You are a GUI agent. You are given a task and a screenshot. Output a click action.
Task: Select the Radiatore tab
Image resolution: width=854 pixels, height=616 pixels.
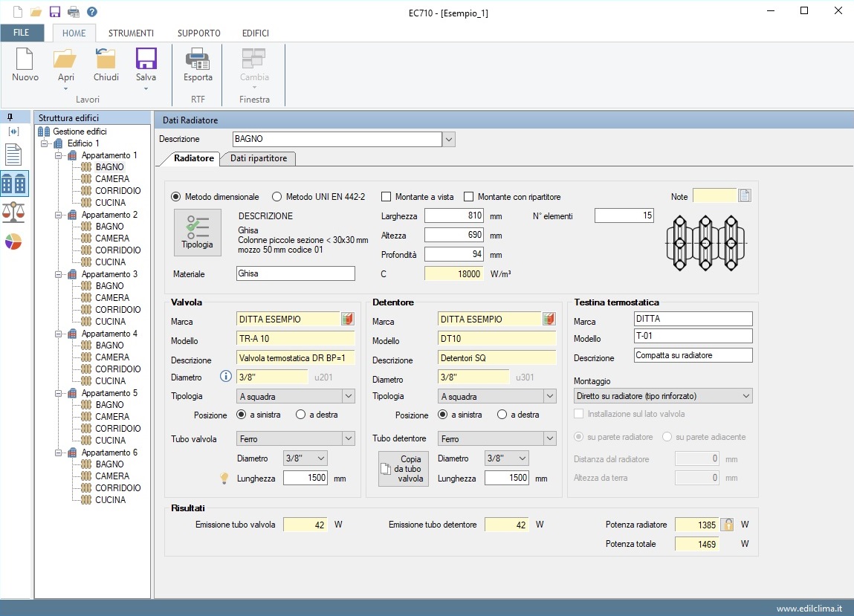(x=193, y=158)
